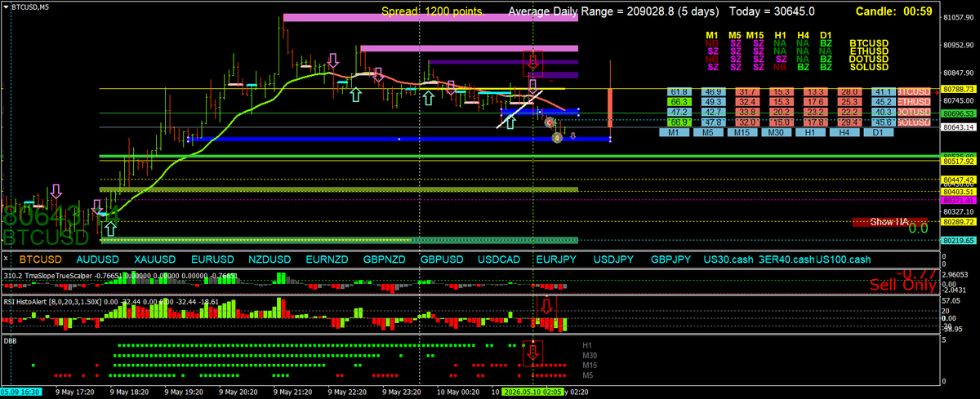Switch chart to EURNZD symbol

[327, 259]
